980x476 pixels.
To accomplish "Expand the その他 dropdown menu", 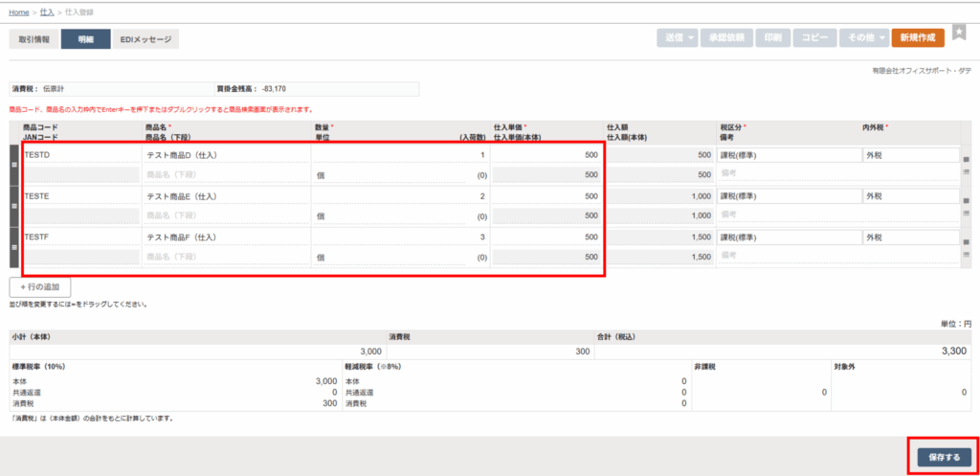I will 862,38.
